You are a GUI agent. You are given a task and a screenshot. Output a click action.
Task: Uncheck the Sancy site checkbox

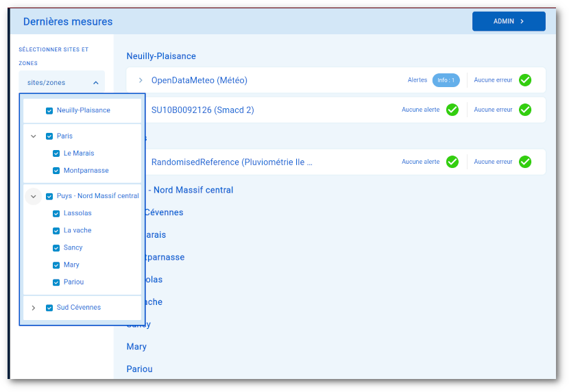(x=56, y=248)
